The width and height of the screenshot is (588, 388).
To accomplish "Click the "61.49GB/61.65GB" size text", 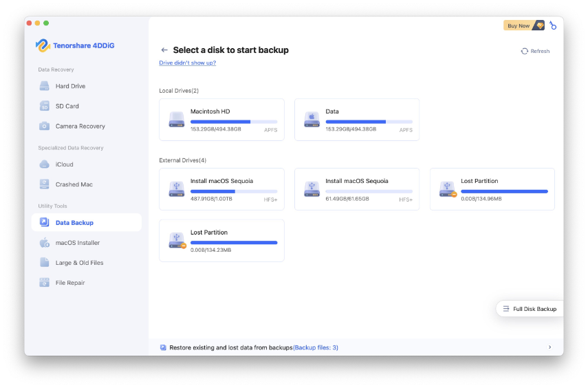I will click(x=347, y=199).
